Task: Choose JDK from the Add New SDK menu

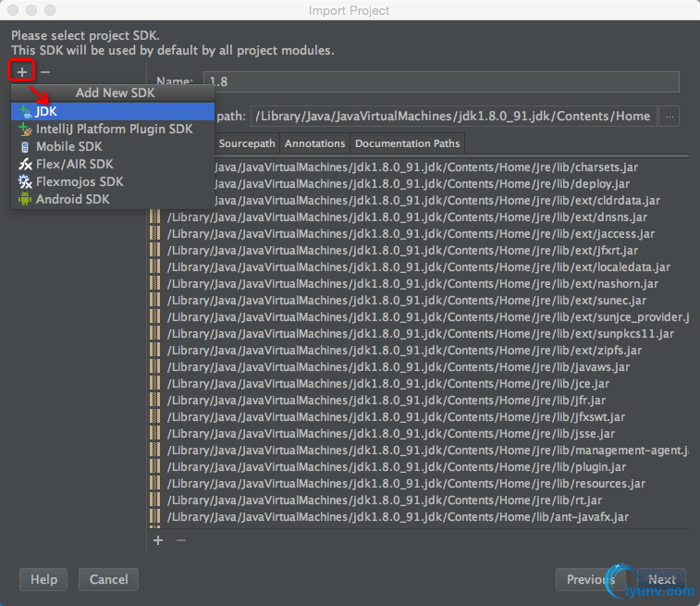Action: (x=113, y=111)
